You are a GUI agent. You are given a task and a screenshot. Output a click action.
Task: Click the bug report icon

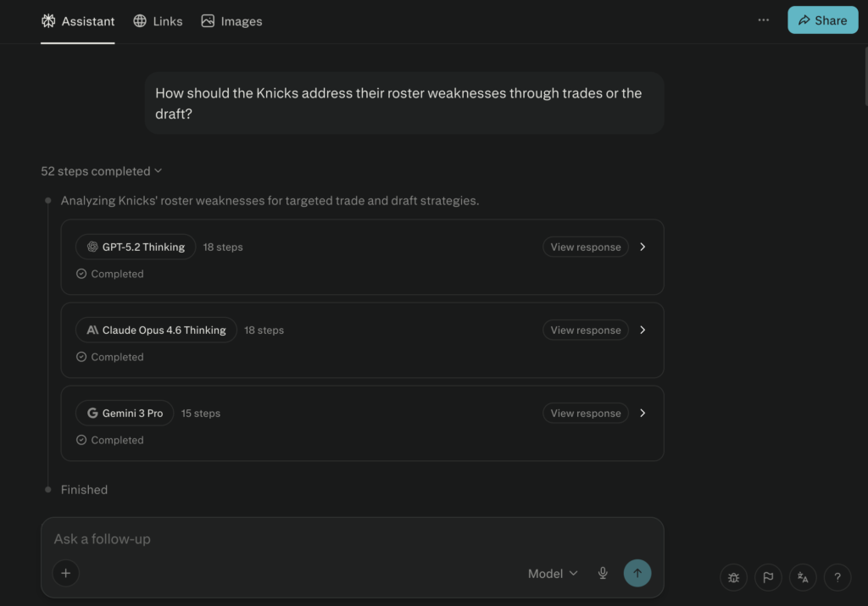pyautogui.click(x=733, y=578)
